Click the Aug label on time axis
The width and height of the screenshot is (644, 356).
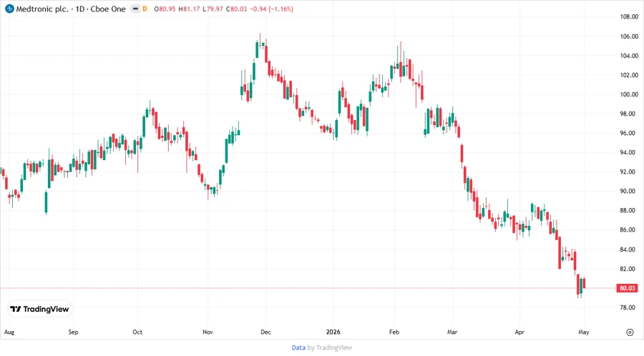coord(9,332)
